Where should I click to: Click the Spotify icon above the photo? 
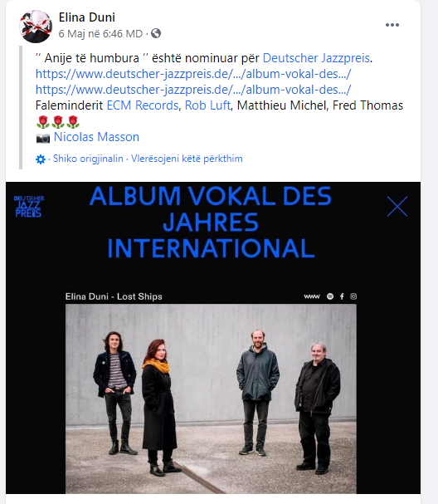pos(330,296)
